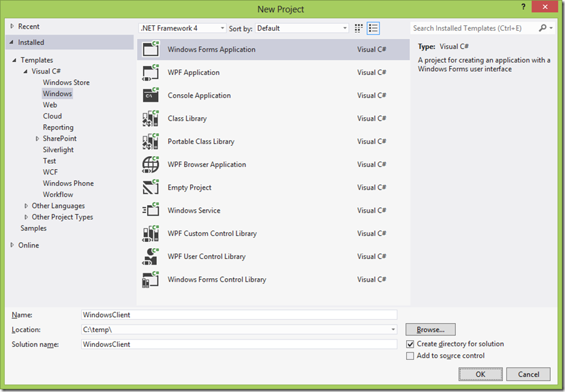Image resolution: width=565 pixels, height=392 pixels.
Task: Click the WPF Application template icon
Action: tap(151, 72)
